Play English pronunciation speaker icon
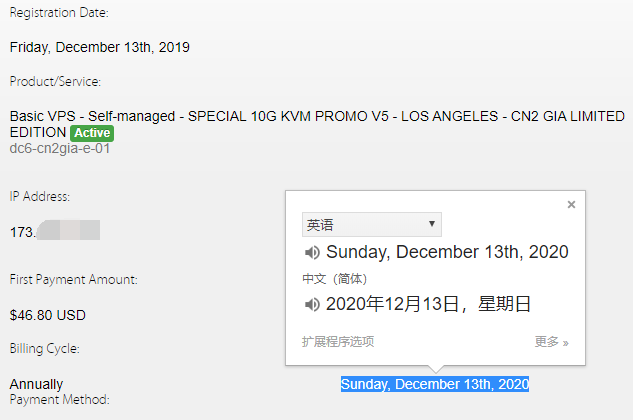This screenshot has height=420, width=633. click(312, 252)
